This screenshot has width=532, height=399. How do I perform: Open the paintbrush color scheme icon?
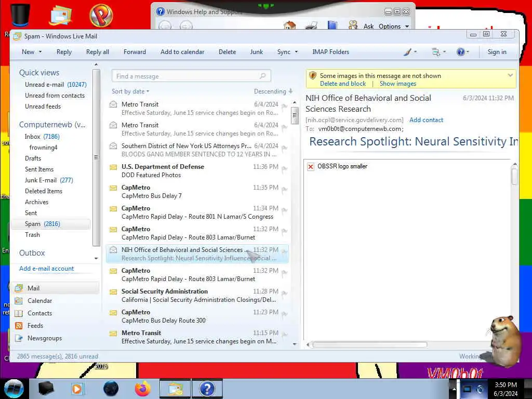click(x=408, y=52)
